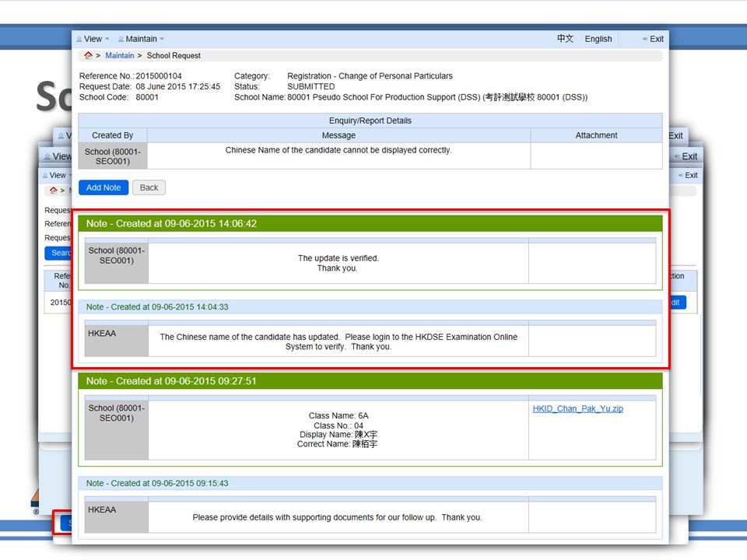Viewport: 747px width, 560px height.
Task: Open the Maintain menu
Action: point(141,39)
